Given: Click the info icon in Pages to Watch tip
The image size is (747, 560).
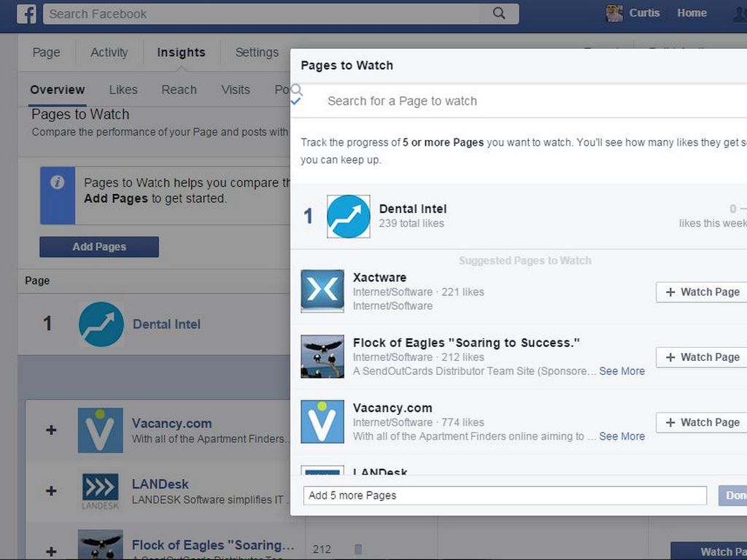Looking at the screenshot, I should (57, 183).
